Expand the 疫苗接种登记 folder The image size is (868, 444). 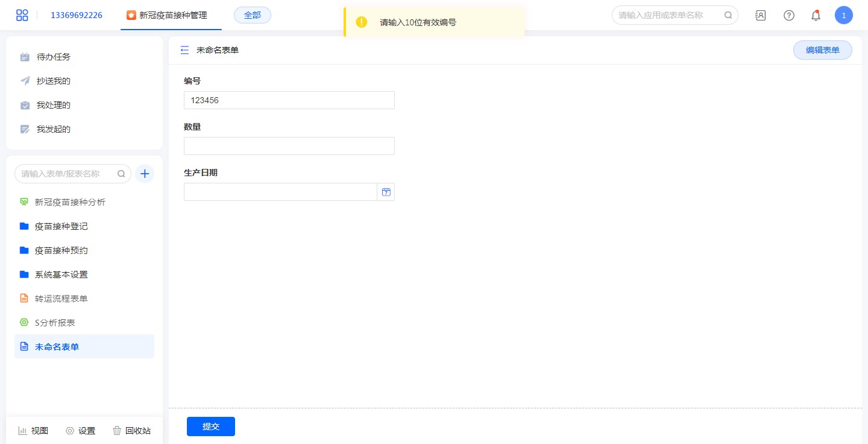(61, 226)
